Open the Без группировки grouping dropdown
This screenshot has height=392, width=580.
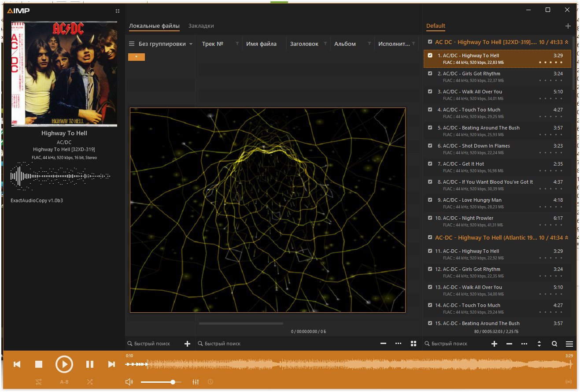coord(161,44)
